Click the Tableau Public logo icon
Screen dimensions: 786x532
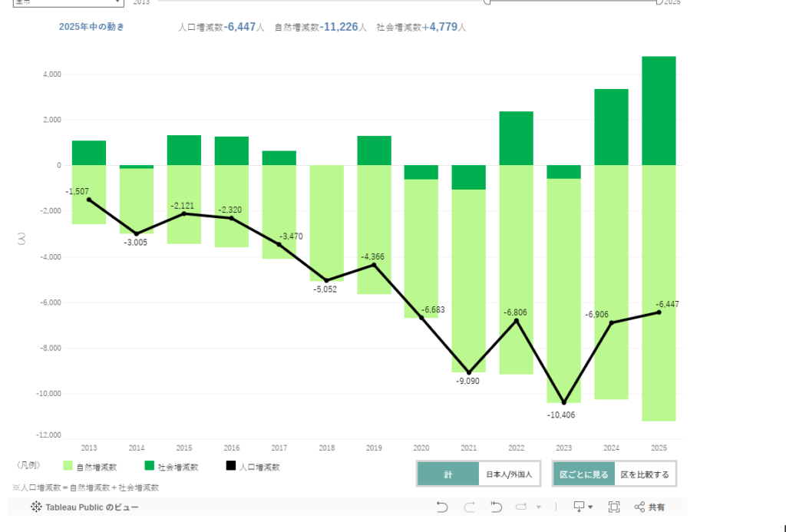tap(35, 507)
